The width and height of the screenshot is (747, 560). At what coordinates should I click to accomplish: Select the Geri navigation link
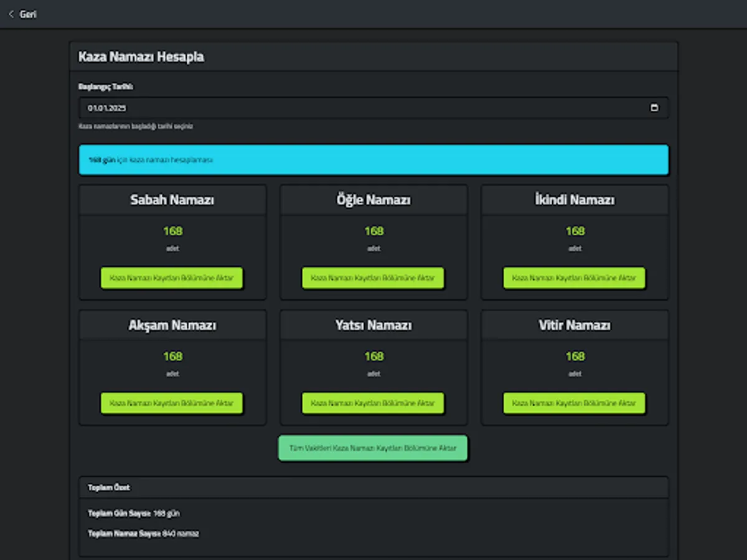27,14
